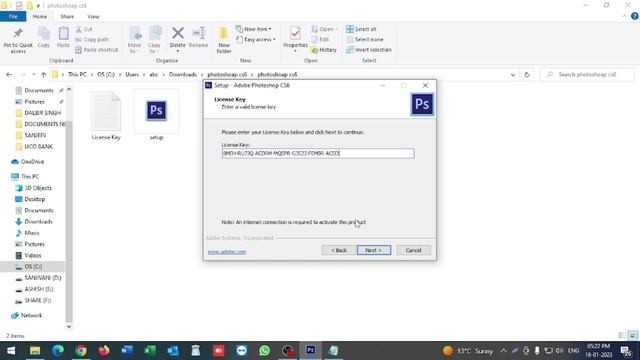Select the License Key file
Image resolution: width=640 pixels, height=360 pixels.
point(106,116)
